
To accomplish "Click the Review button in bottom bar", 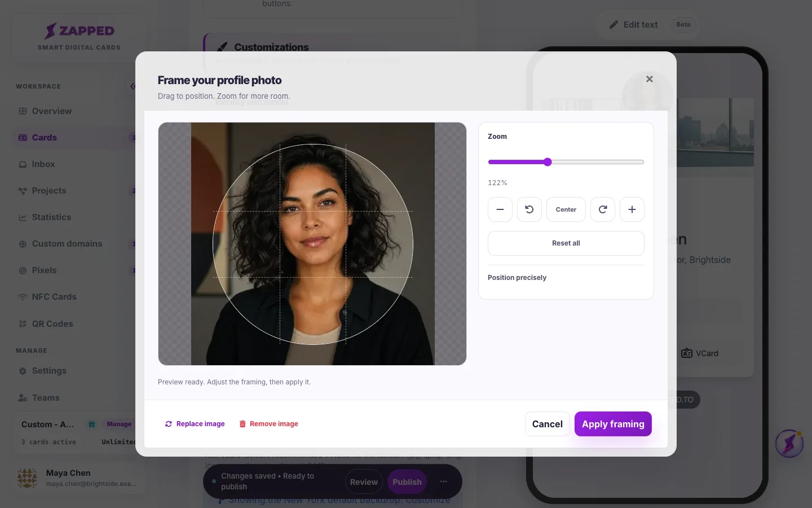I will coord(364,482).
